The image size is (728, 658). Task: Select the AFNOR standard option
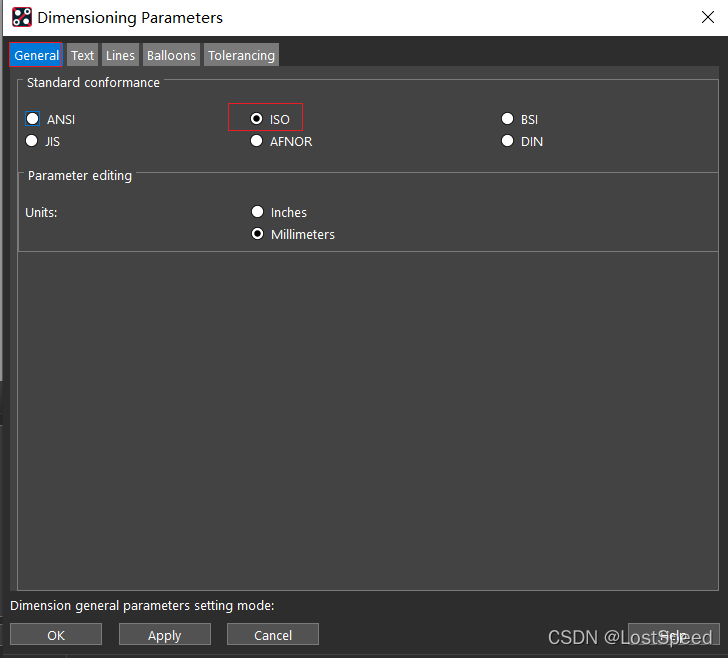pyautogui.click(x=257, y=141)
